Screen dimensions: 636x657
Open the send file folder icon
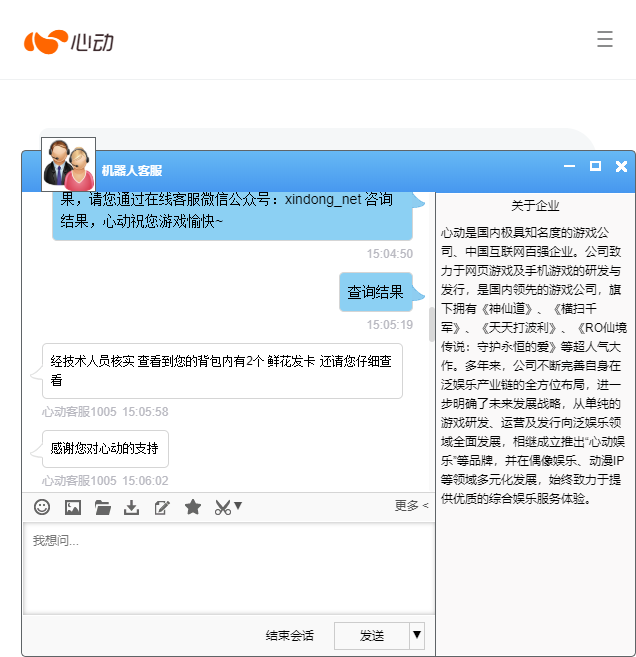point(103,507)
